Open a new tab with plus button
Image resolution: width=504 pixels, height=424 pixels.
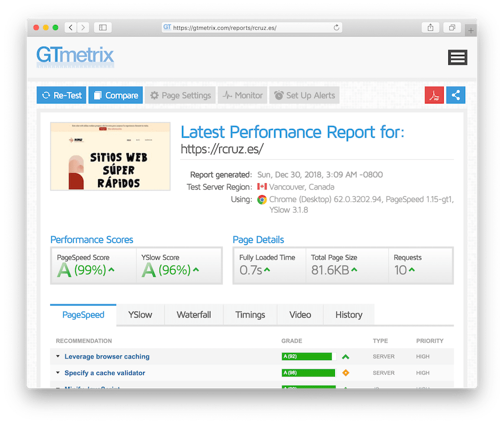[x=470, y=31]
